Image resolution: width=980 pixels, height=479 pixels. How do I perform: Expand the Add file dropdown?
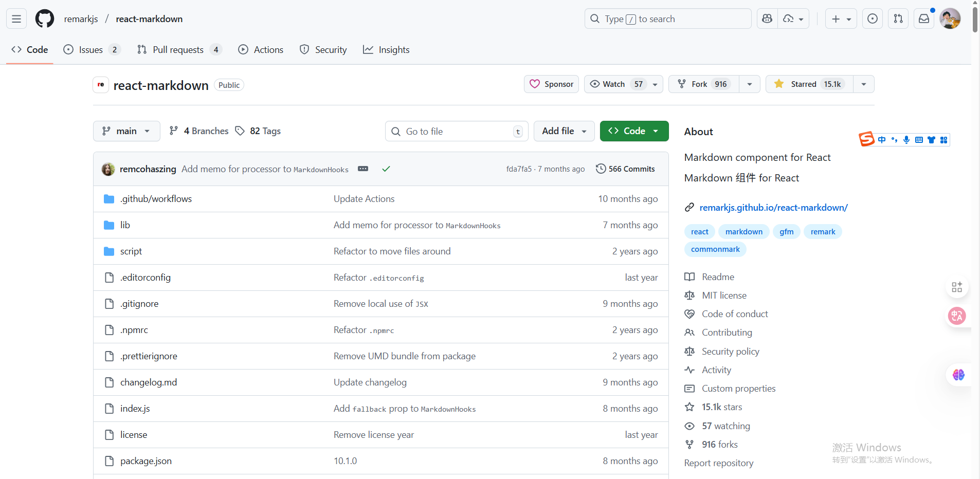click(x=564, y=131)
